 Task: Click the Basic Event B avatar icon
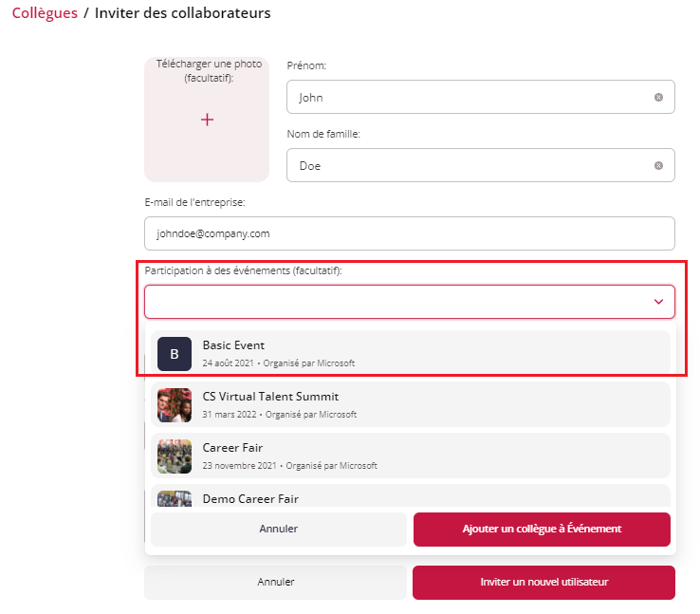(x=175, y=354)
